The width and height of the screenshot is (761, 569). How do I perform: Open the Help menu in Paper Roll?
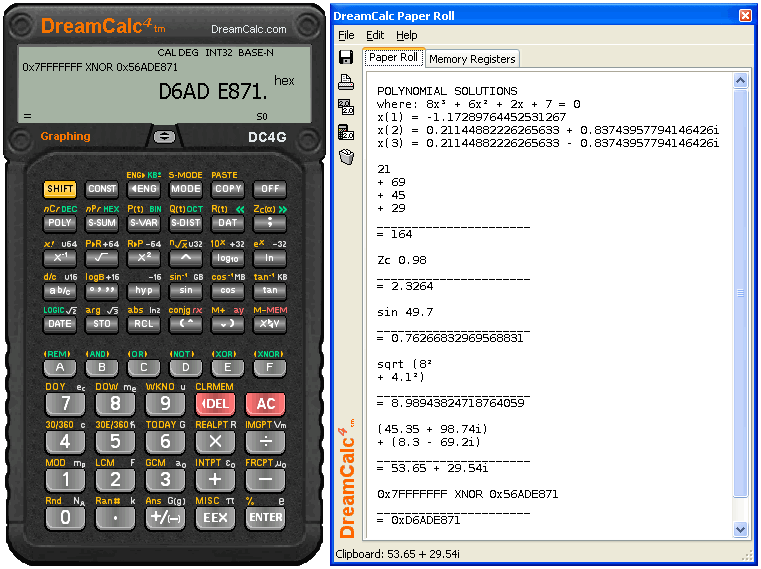[406, 35]
